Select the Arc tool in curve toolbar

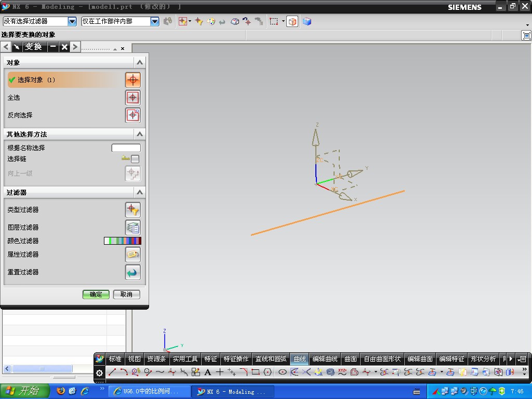(124, 372)
